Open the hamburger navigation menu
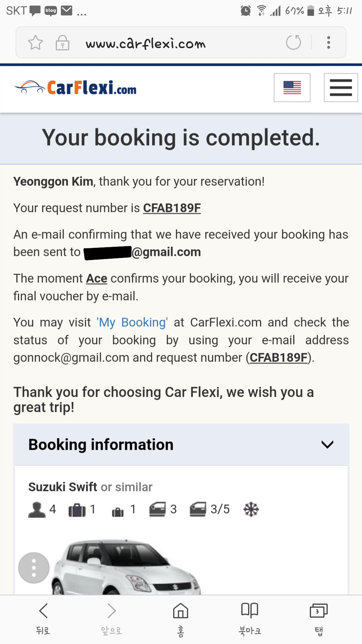Viewport: 362px width, 644px height. (x=341, y=88)
